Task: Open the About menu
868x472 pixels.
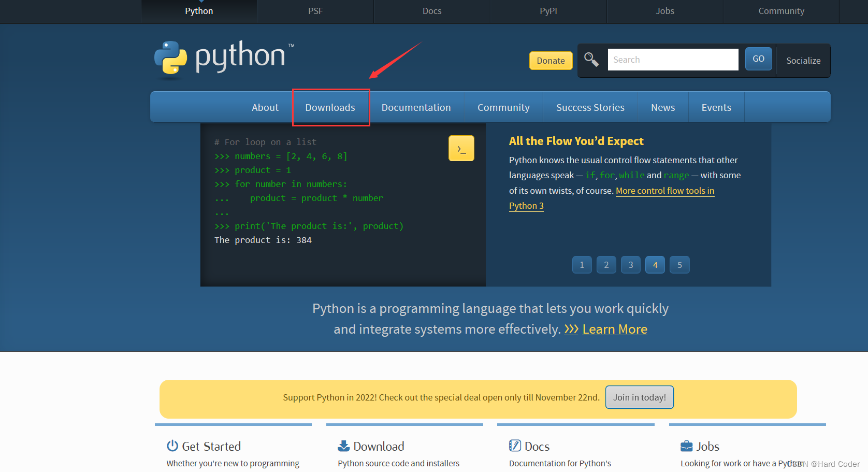Action: [x=265, y=107]
